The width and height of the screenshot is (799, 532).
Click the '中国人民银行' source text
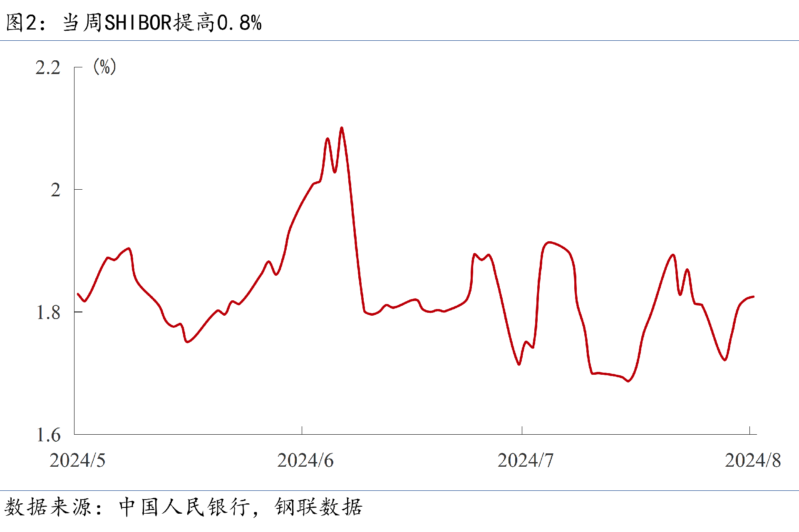[x=185, y=507]
